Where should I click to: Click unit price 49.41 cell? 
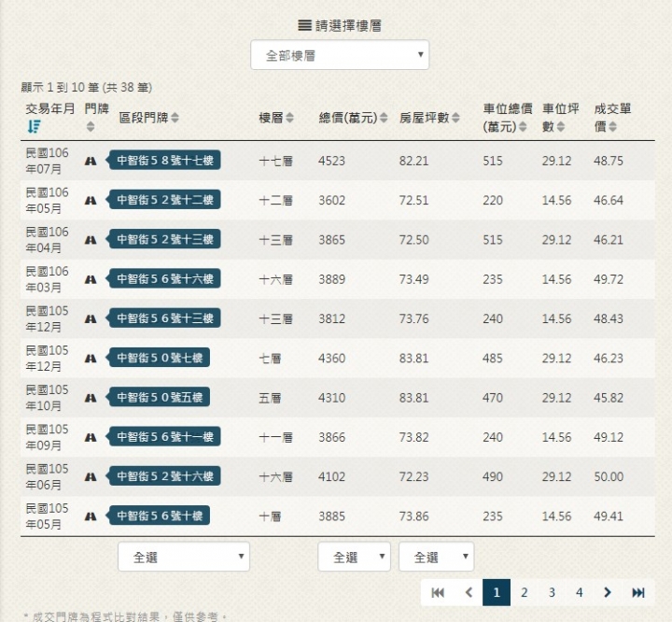(x=609, y=516)
